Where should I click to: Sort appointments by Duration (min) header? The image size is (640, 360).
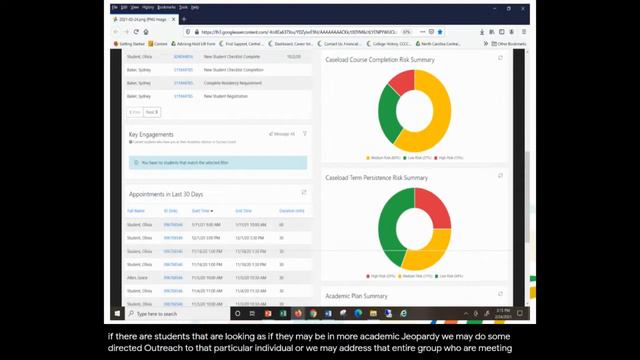tap(292, 211)
